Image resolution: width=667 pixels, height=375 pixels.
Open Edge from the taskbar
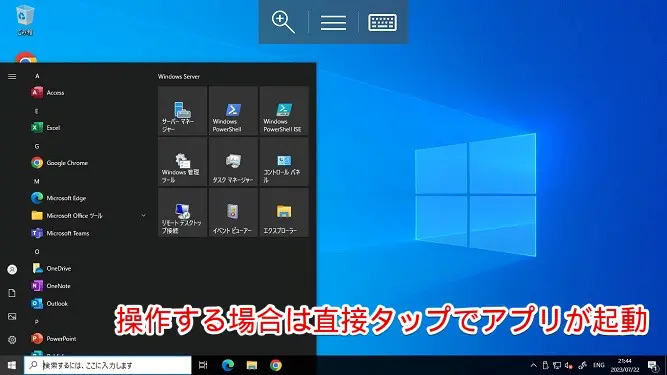pyautogui.click(x=228, y=365)
